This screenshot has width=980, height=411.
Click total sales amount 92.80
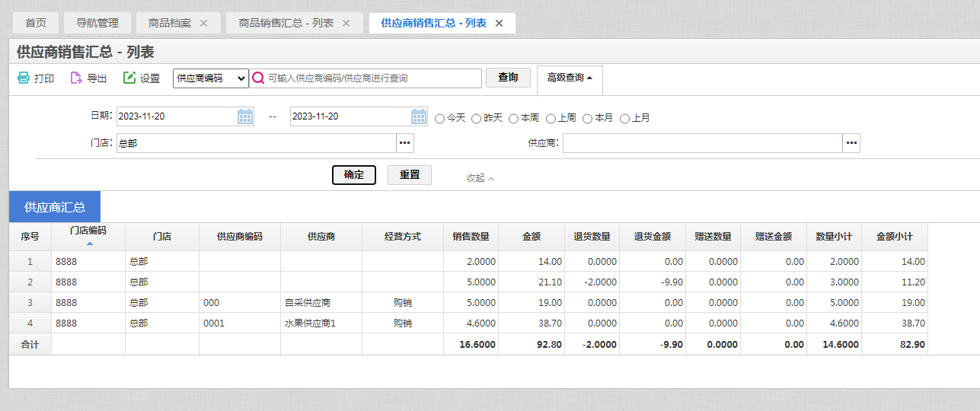coord(531,344)
